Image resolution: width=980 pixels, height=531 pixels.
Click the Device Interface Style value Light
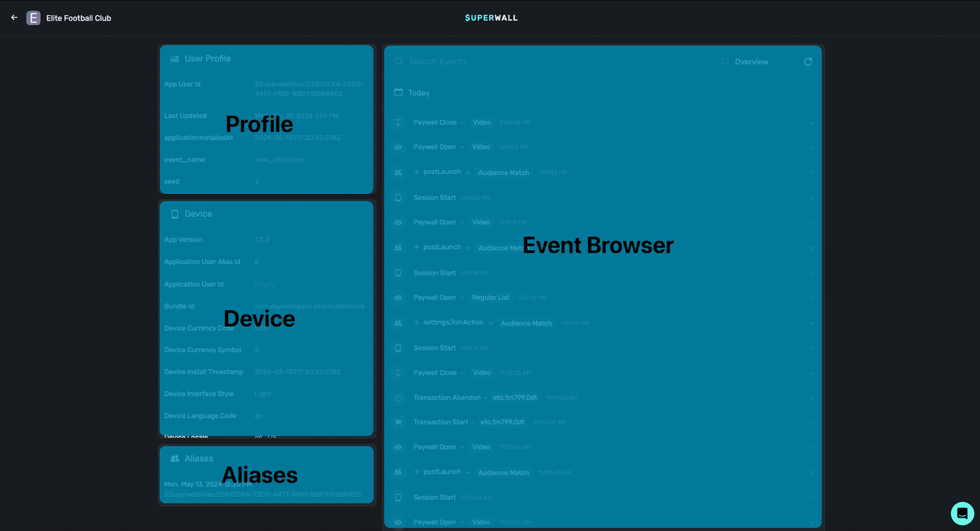coord(263,394)
